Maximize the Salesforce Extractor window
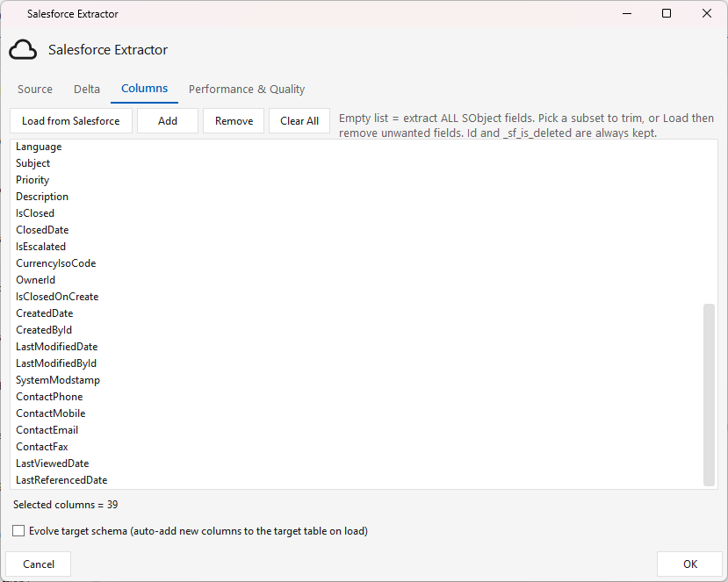 tap(667, 13)
